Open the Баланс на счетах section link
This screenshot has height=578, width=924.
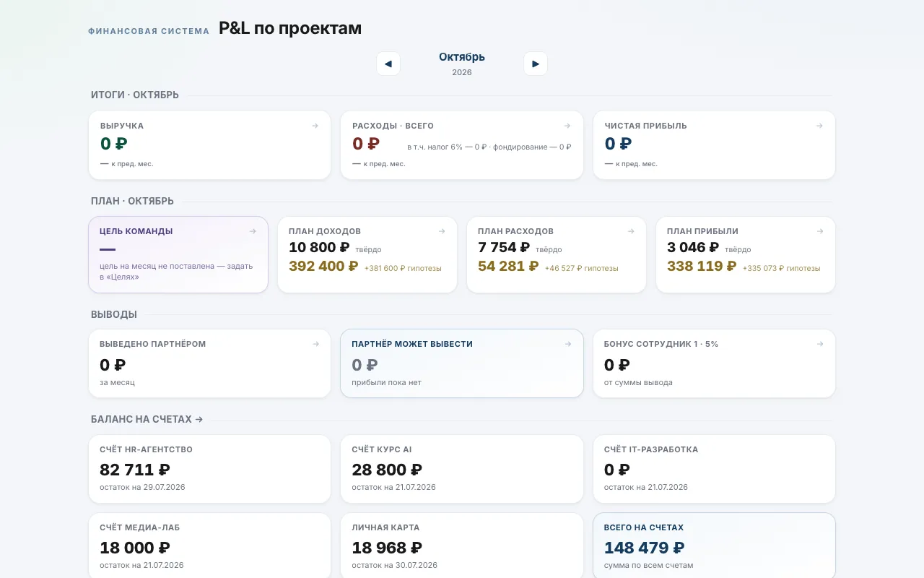147,419
